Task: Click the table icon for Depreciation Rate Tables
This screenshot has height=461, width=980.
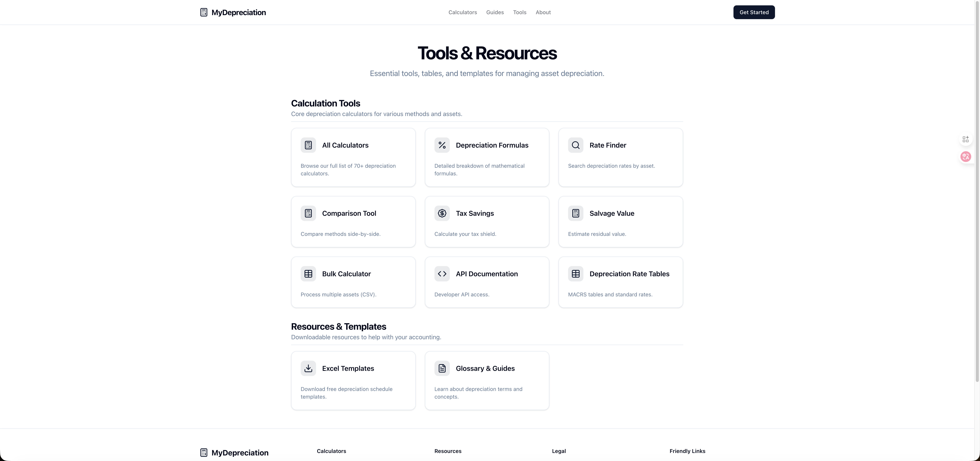Action: pyautogui.click(x=576, y=274)
